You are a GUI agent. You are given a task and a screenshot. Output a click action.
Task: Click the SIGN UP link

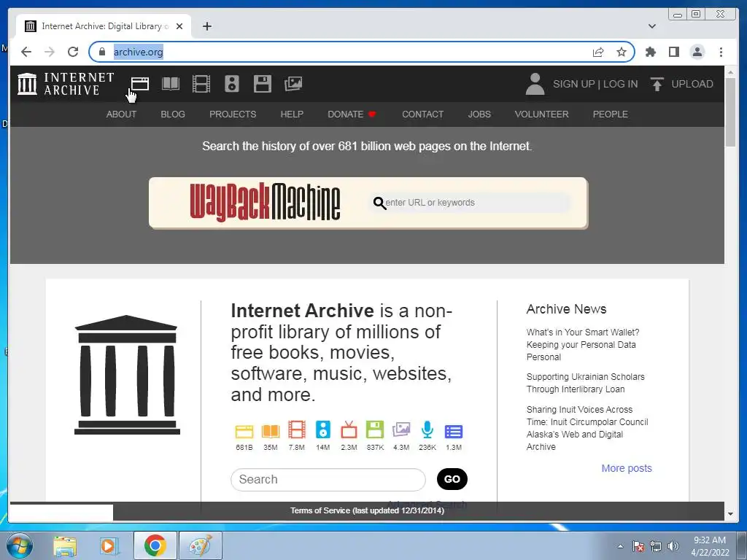[573, 84]
